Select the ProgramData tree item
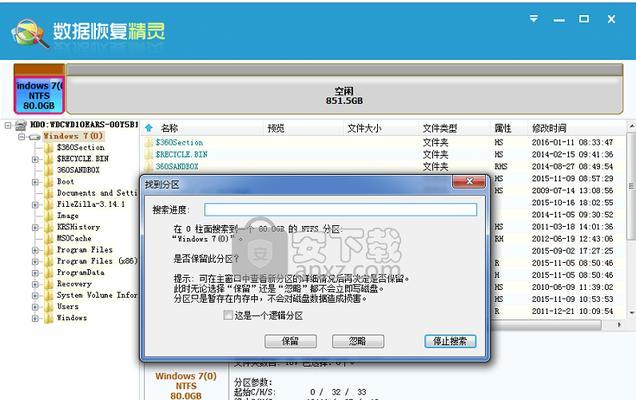The height and width of the screenshot is (400, 636). coord(80,272)
